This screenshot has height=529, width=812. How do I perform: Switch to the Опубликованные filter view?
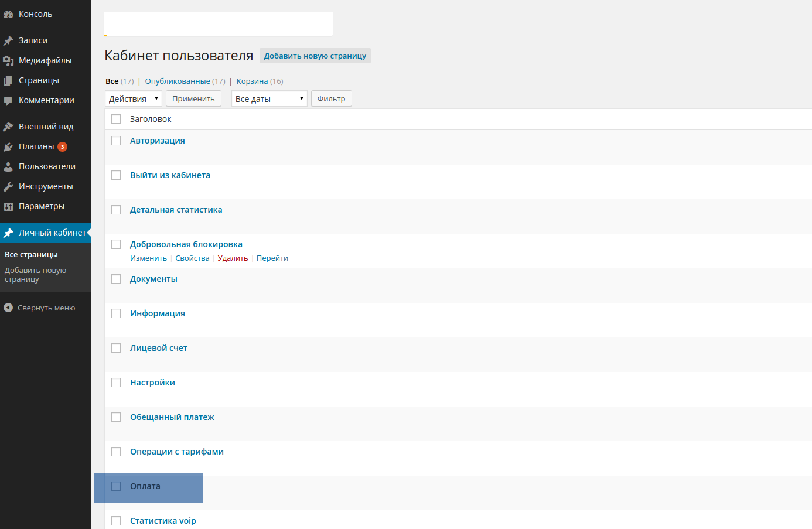pos(177,81)
